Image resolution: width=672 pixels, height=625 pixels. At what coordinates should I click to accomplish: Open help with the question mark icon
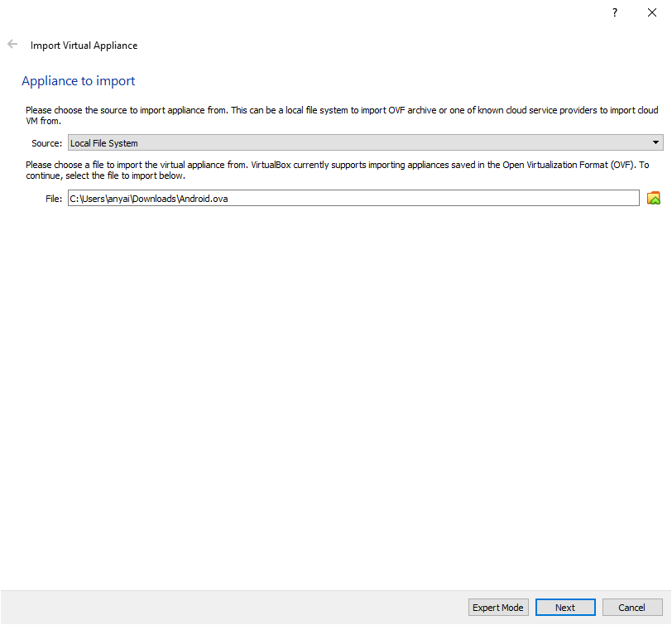coord(615,12)
